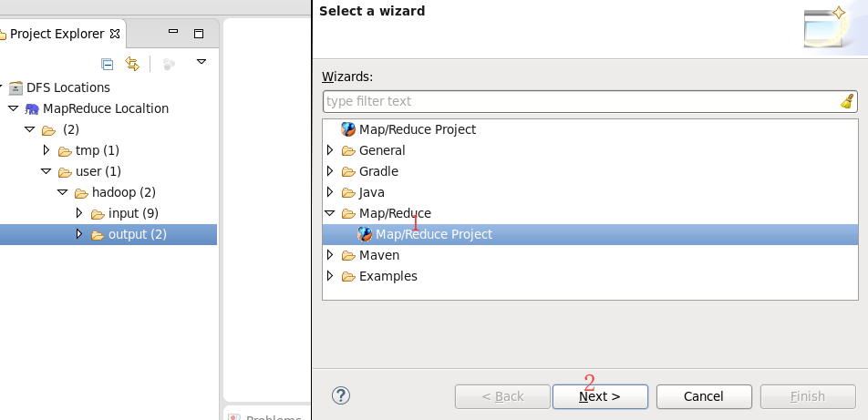Click the MapReduce Localtion elephant icon
Viewport: 868px width, 420px height.
click(32, 108)
